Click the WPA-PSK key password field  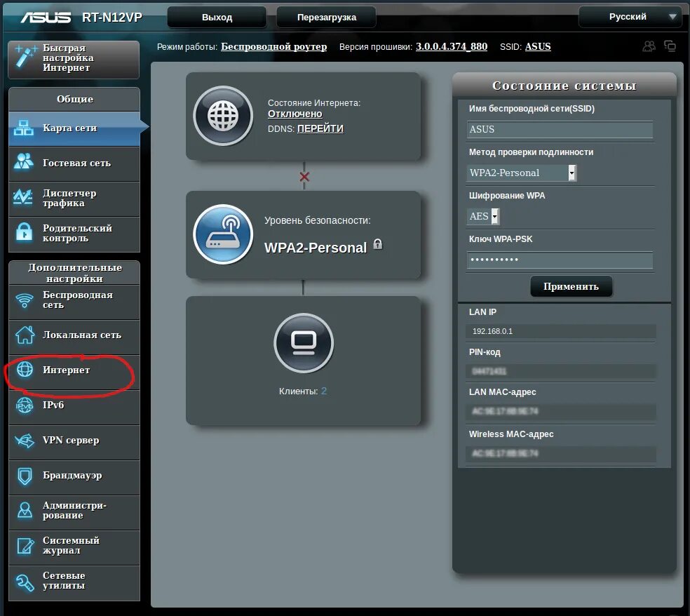point(560,260)
